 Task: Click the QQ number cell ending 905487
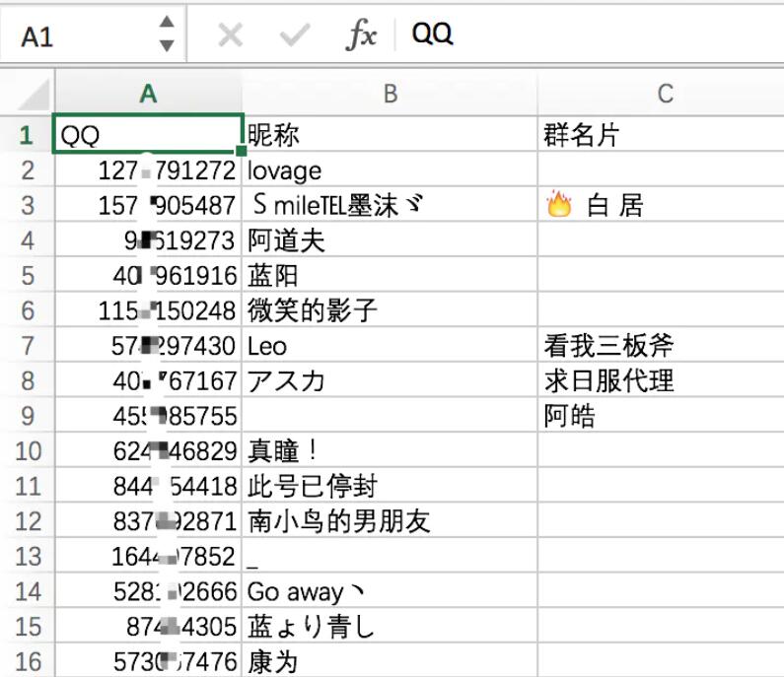tap(149, 205)
